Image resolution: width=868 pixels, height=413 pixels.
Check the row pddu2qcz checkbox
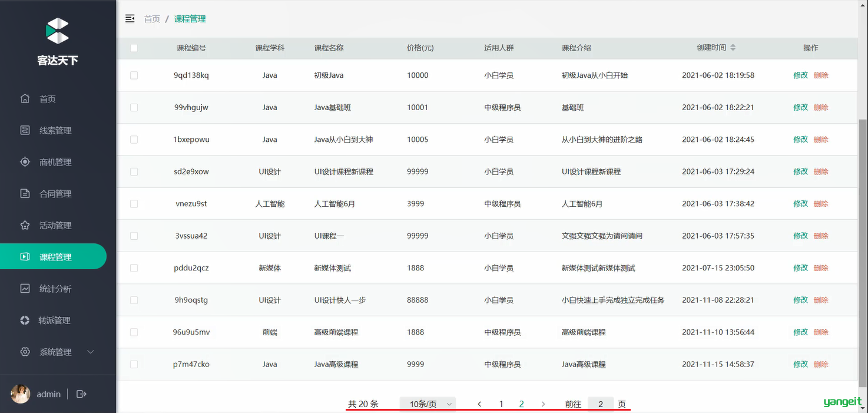click(134, 268)
